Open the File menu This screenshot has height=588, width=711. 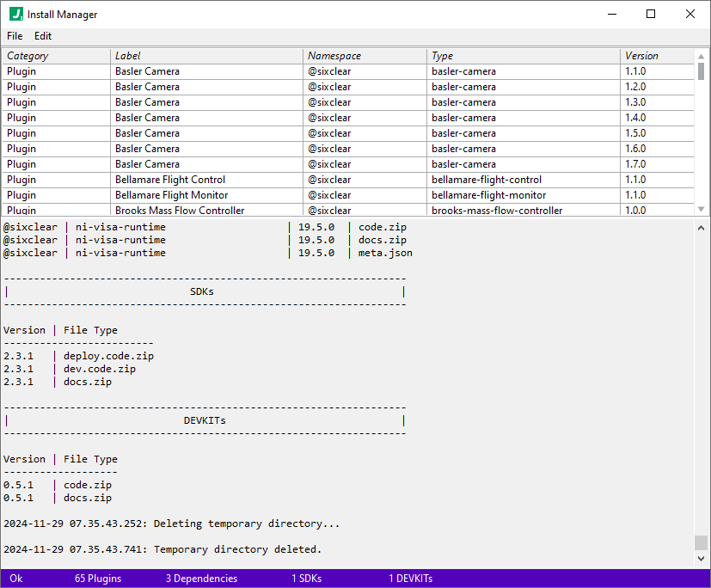pos(14,36)
